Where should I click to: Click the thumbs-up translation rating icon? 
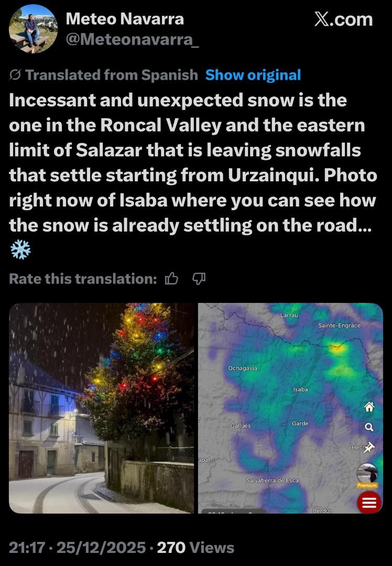point(171,279)
